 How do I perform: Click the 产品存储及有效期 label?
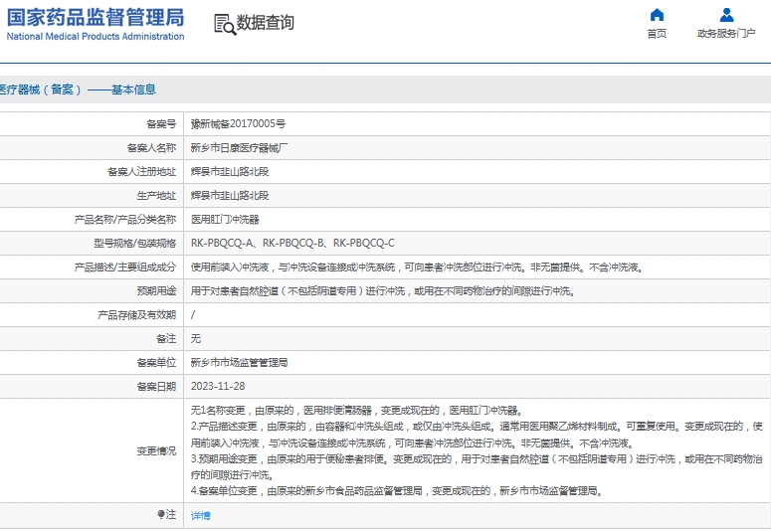tap(136, 314)
